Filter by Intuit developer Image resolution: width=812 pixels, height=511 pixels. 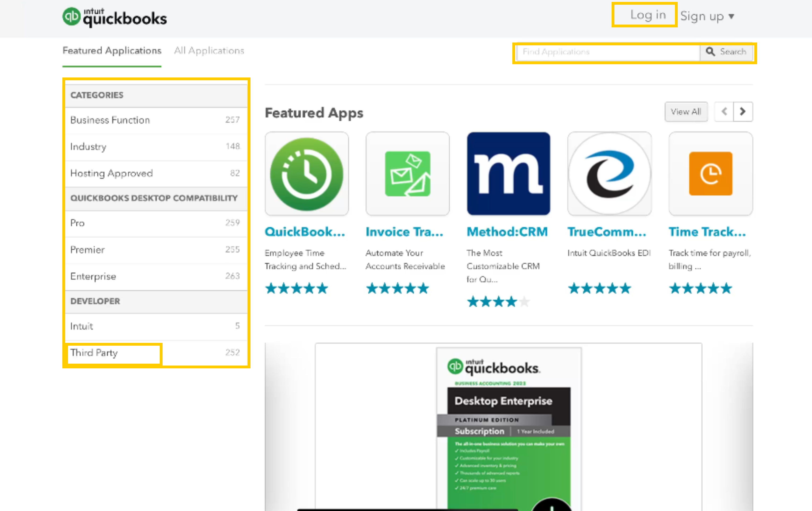pos(156,326)
